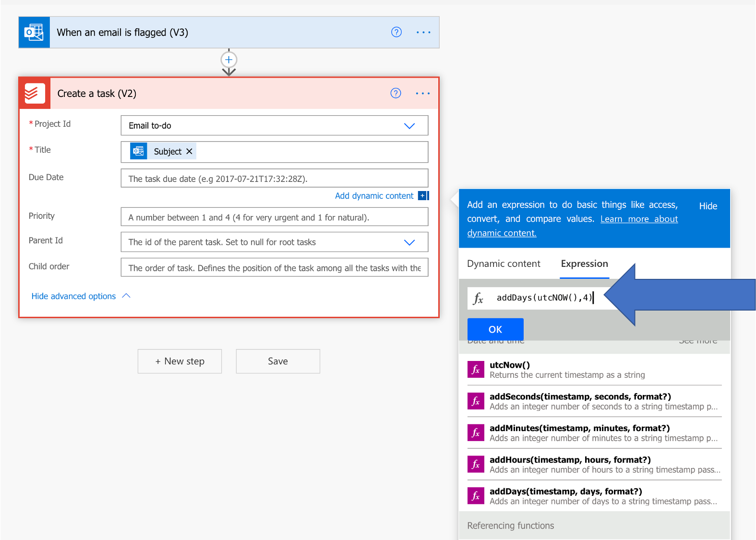This screenshot has width=756, height=540.
Task: Click the Save button
Action: click(278, 361)
